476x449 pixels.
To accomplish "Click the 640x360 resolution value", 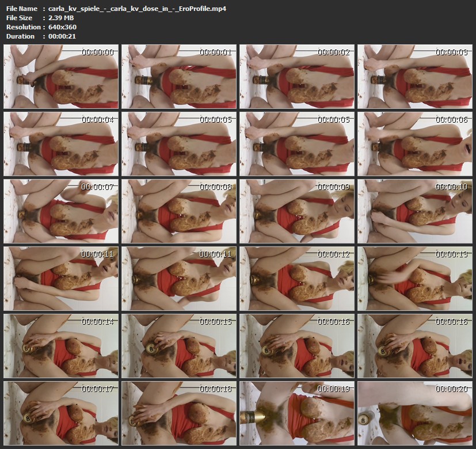I will [62, 27].
